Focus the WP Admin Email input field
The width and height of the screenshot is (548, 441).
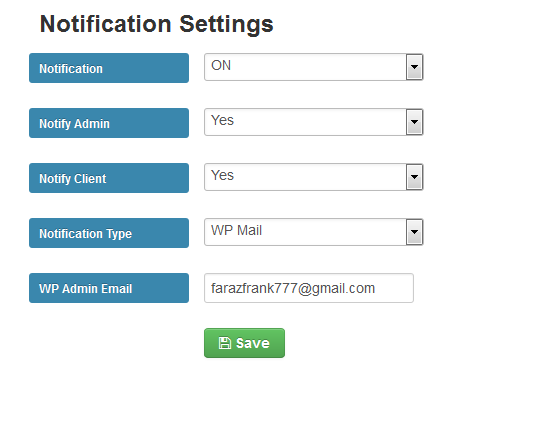309,288
